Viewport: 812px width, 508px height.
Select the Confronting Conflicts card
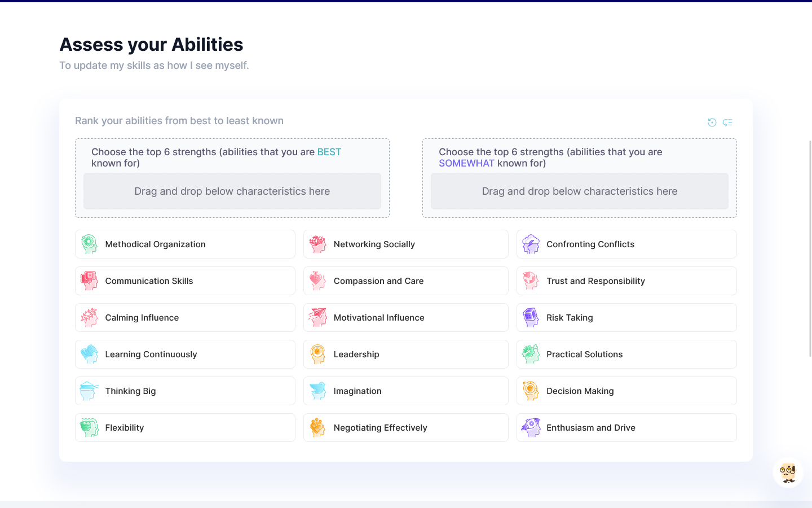coord(626,244)
